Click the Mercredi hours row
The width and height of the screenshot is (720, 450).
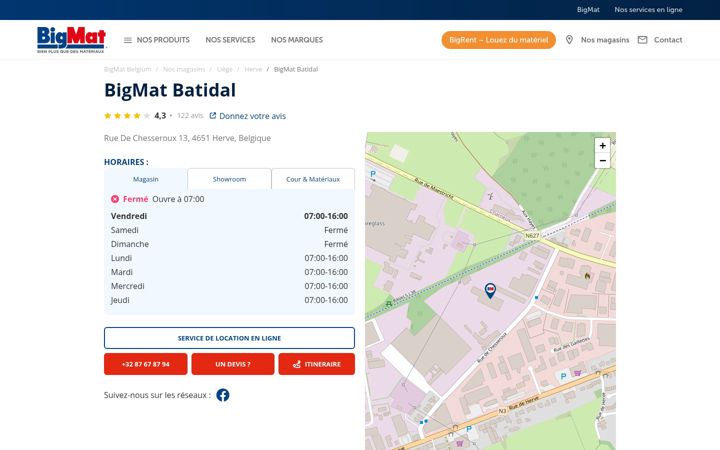click(x=229, y=286)
